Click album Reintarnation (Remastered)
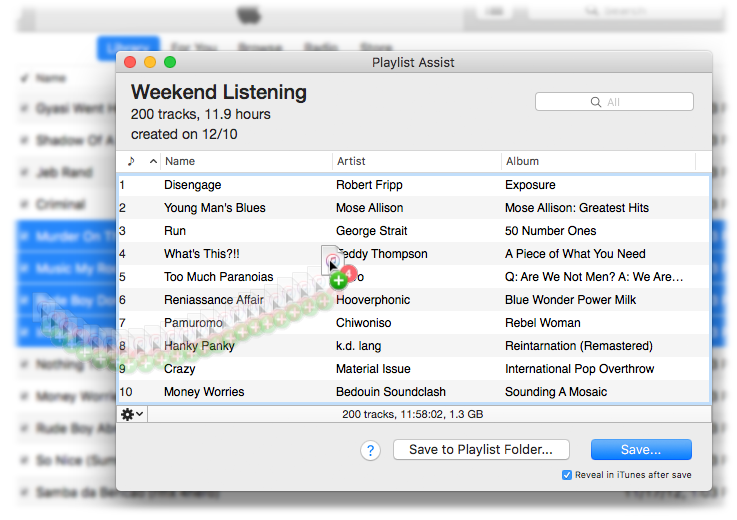 tap(579, 346)
